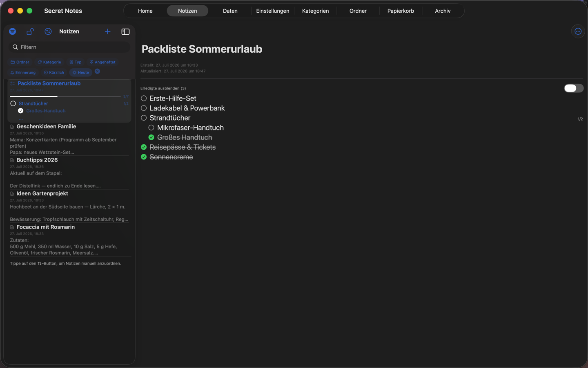Tick Strandtücher circle in sidebar preview
The width and height of the screenshot is (588, 368).
click(x=13, y=104)
